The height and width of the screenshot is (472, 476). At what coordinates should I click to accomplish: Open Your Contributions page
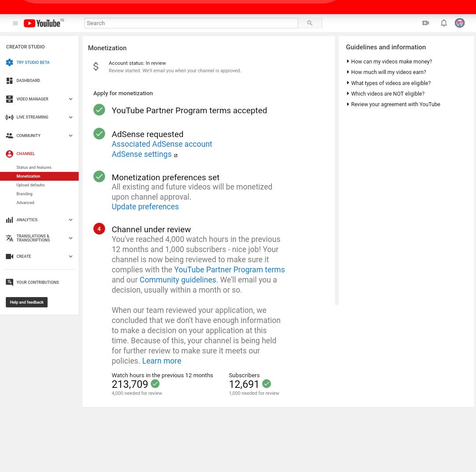37,282
